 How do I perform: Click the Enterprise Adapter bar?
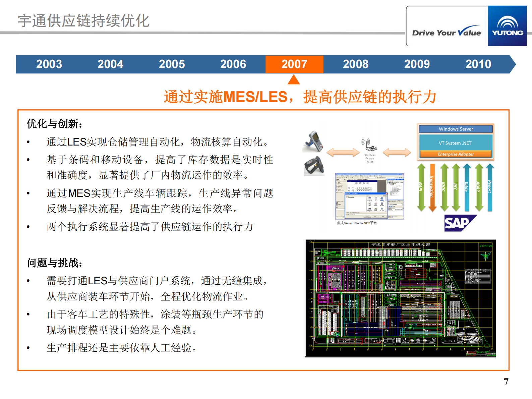456,154
